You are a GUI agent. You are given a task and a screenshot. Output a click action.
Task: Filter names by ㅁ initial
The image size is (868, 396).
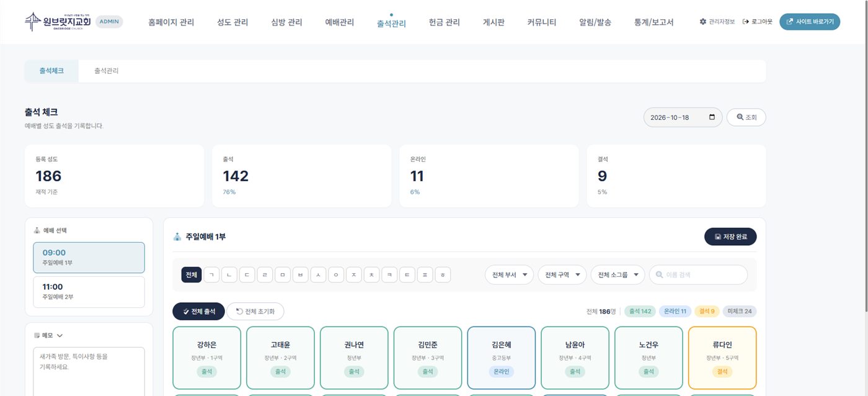[x=283, y=275]
